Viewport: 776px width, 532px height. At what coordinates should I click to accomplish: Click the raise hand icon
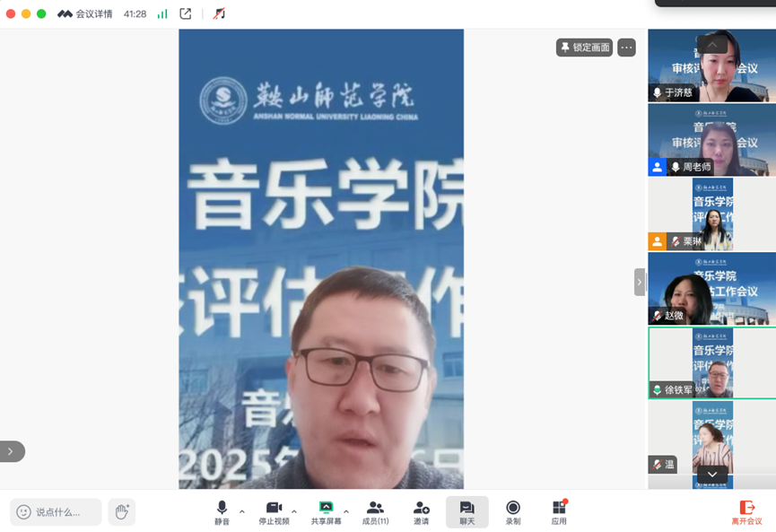click(x=122, y=512)
